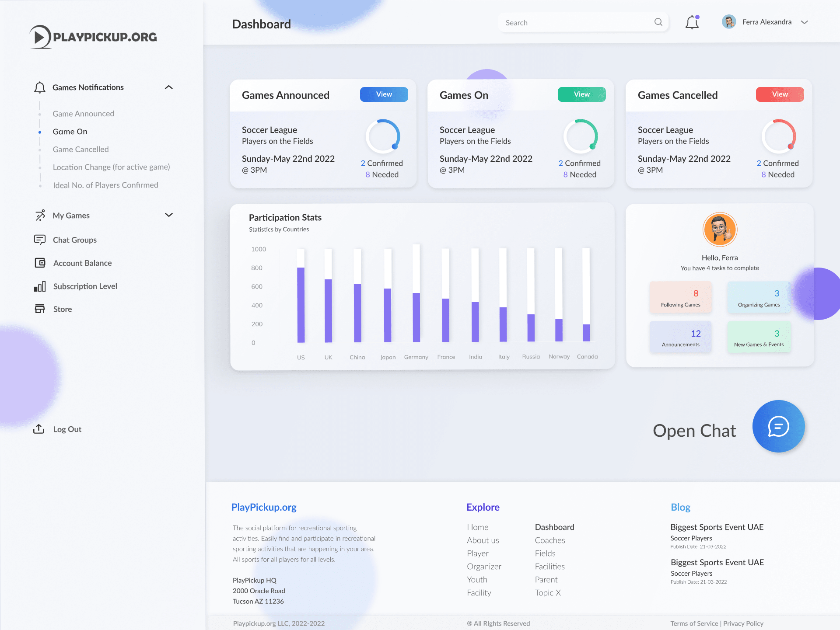Click footer Parent link
The image size is (840, 630).
click(546, 580)
